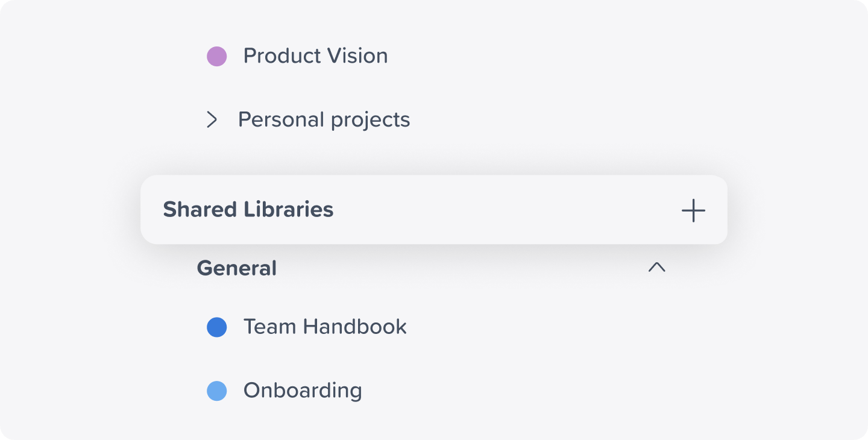The height and width of the screenshot is (440, 868).
Task: Click the Shared Libraries header
Action: (x=248, y=210)
